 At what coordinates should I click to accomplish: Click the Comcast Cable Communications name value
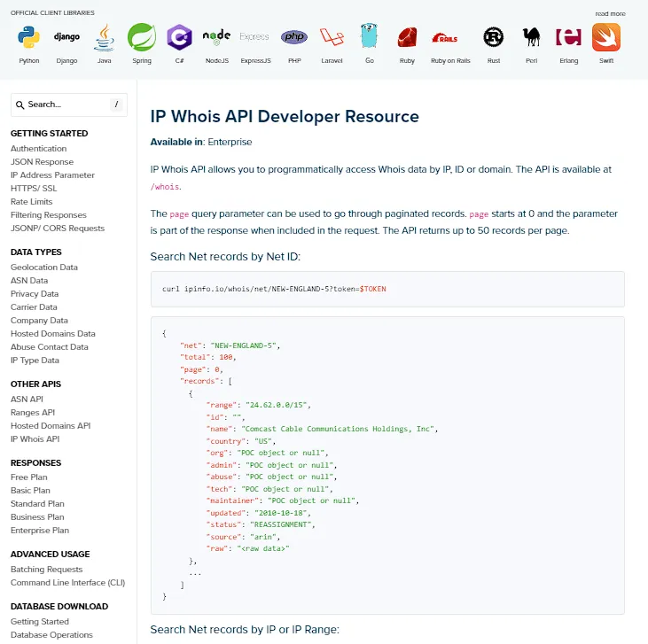(338, 429)
